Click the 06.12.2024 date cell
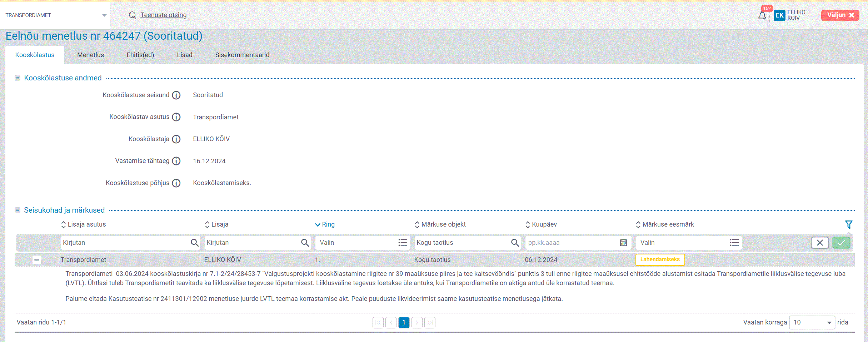The width and height of the screenshot is (868, 342). [x=541, y=260]
